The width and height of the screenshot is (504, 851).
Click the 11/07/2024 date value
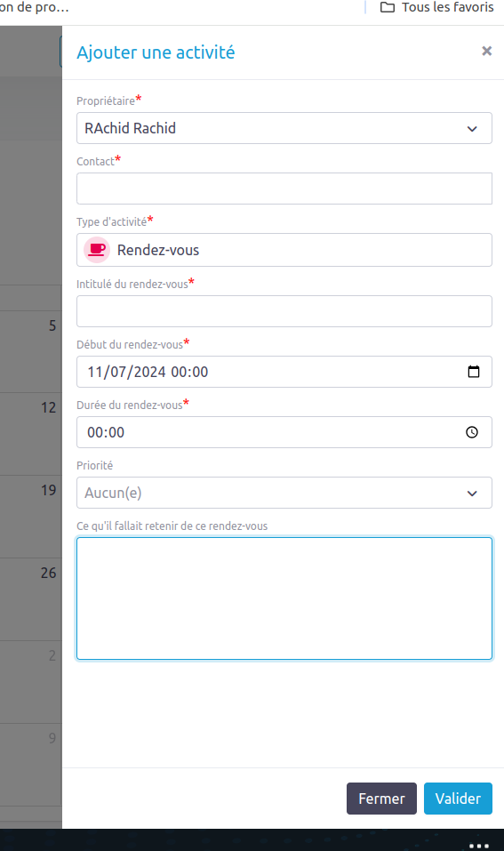[x=126, y=372]
